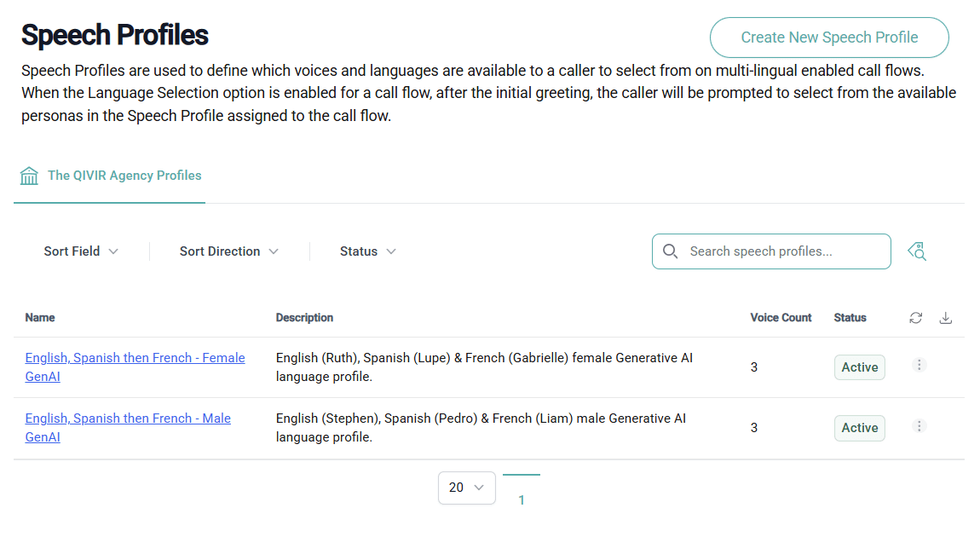
Task: Select page 1 in the pagination control
Action: [522, 499]
